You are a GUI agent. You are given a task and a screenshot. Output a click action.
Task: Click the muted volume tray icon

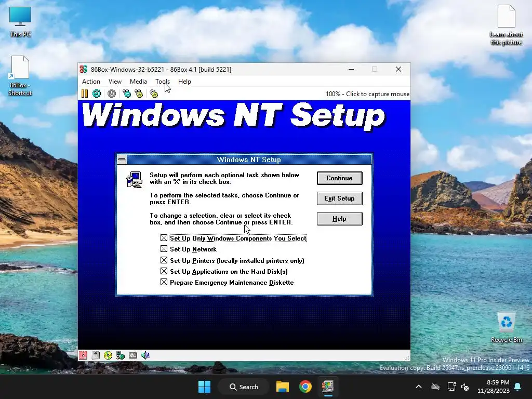465,387
